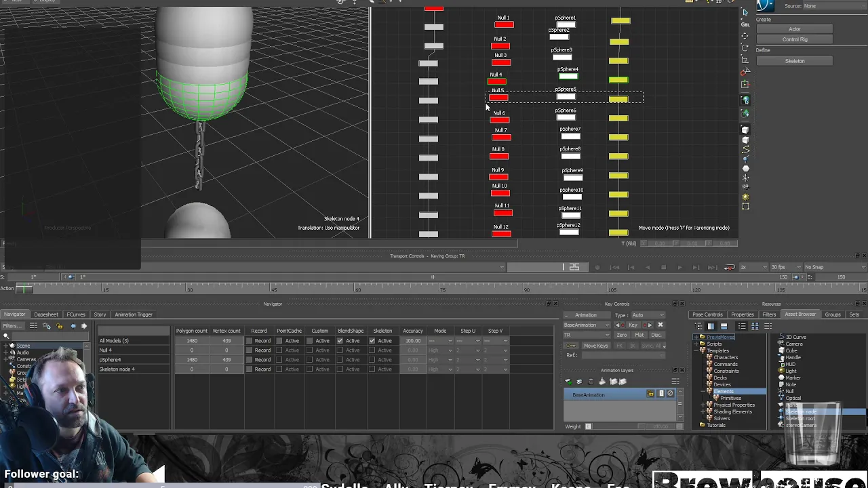Toggle lock on BaseAnimation layer
This screenshot has width=868, height=488.
coord(650,393)
